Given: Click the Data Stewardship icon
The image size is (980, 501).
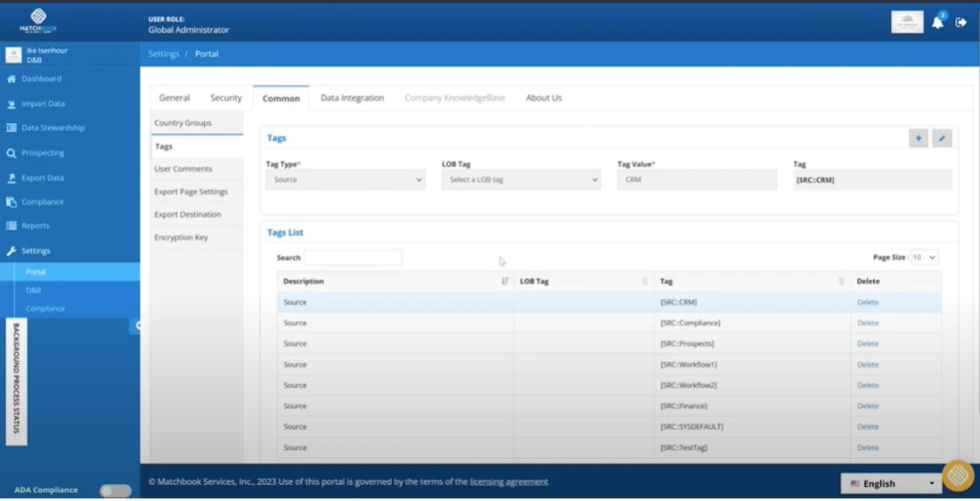Looking at the screenshot, I should click(12, 127).
